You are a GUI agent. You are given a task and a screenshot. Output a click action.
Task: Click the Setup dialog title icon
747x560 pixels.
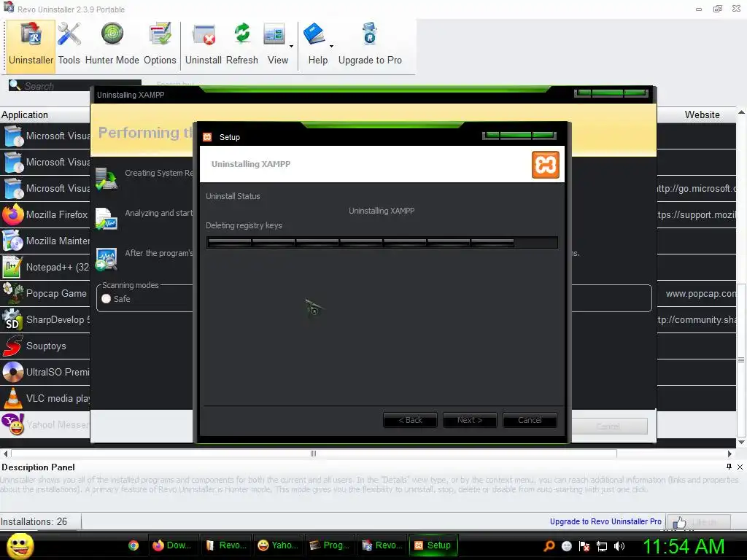[207, 137]
